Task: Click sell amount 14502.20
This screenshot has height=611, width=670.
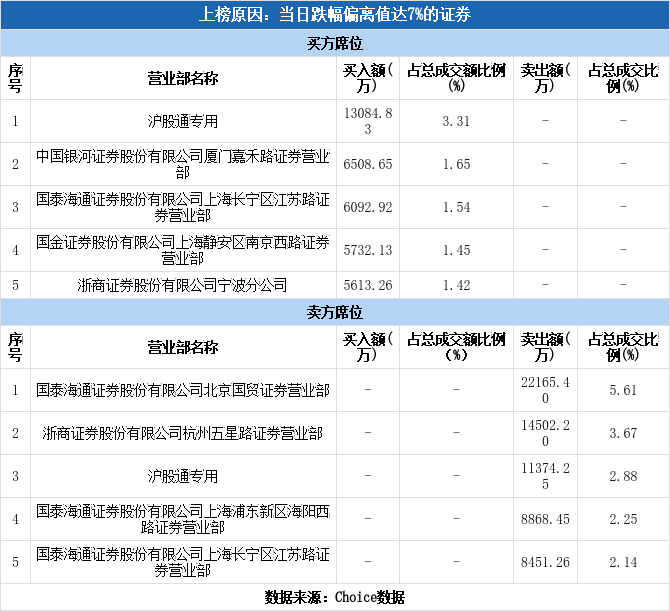Action: 545,433
